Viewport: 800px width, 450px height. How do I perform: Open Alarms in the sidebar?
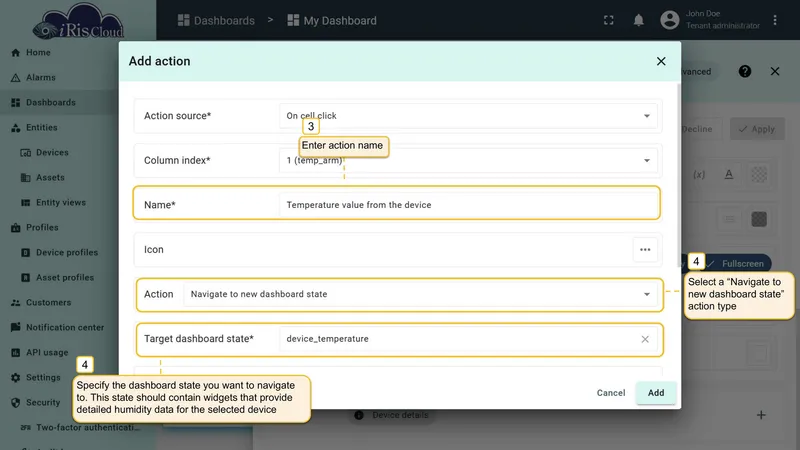[x=41, y=78]
